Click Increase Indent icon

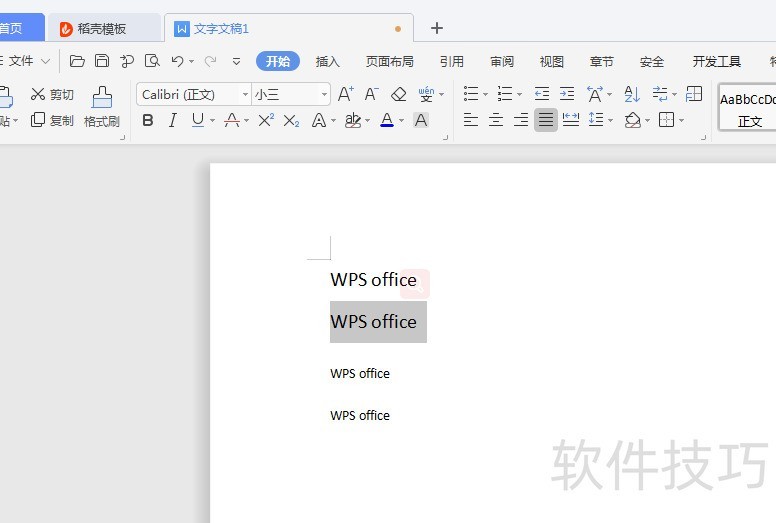tap(567, 94)
